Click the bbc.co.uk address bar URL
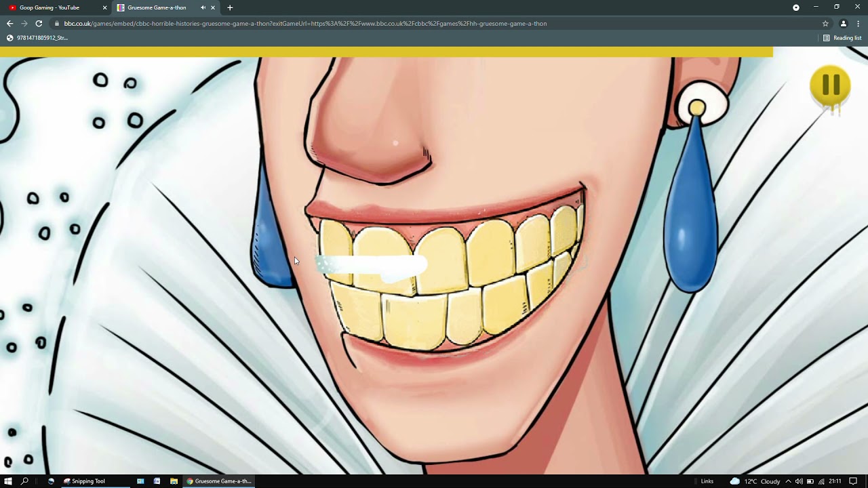This screenshot has height=488, width=868. point(305,24)
